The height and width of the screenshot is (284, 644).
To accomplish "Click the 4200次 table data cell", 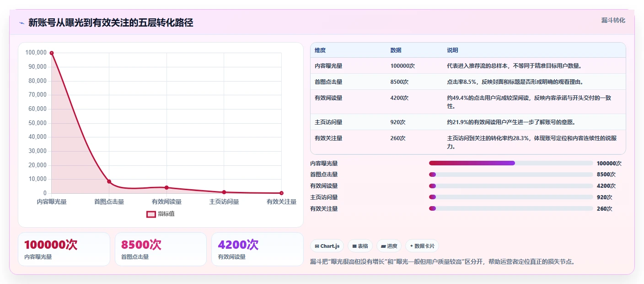I will pos(414,102).
